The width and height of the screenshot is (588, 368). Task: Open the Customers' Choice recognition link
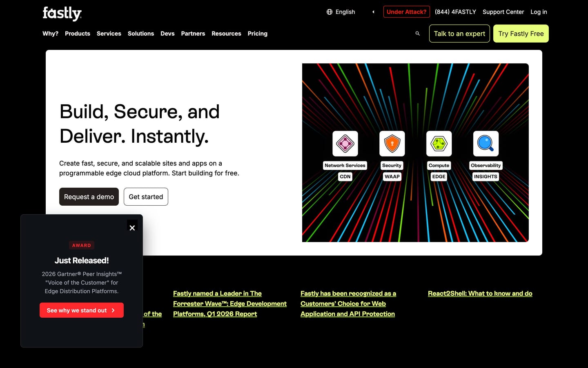point(348,304)
